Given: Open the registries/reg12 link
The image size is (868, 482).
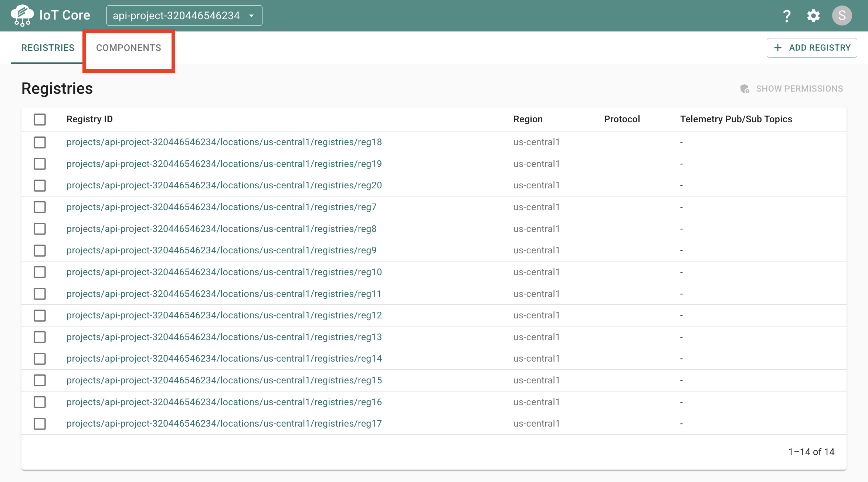Looking at the screenshot, I should pos(224,315).
